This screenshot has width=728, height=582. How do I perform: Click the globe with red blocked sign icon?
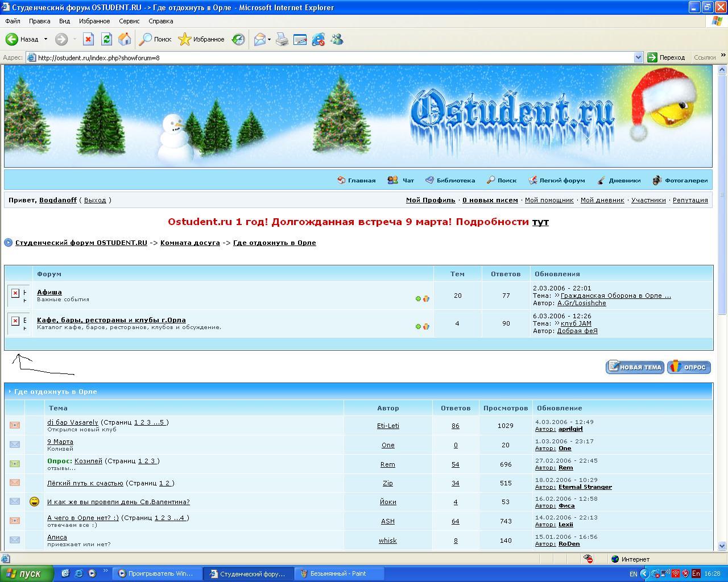tap(318, 39)
